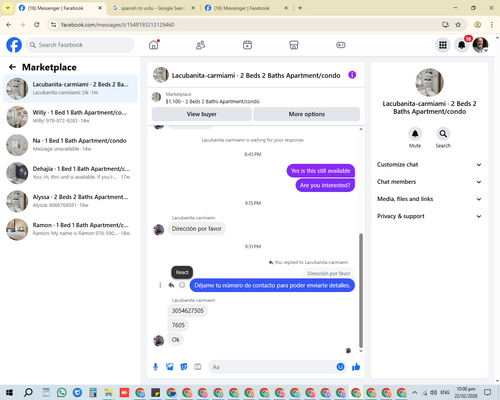Image resolution: width=500 pixels, height=400 pixels.
Task: Open Alyssa 2 Beds 2 Baths conversation
Action: pyautogui.click(x=70, y=201)
